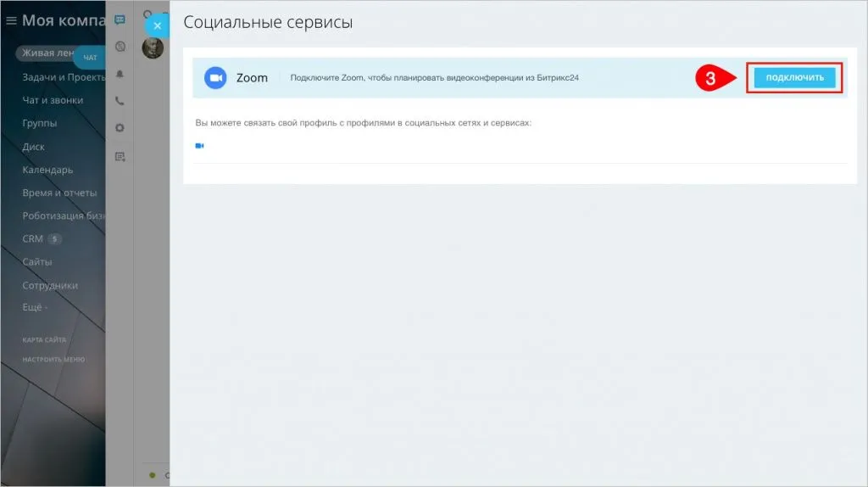Select CRM in the left menu

tap(32, 238)
